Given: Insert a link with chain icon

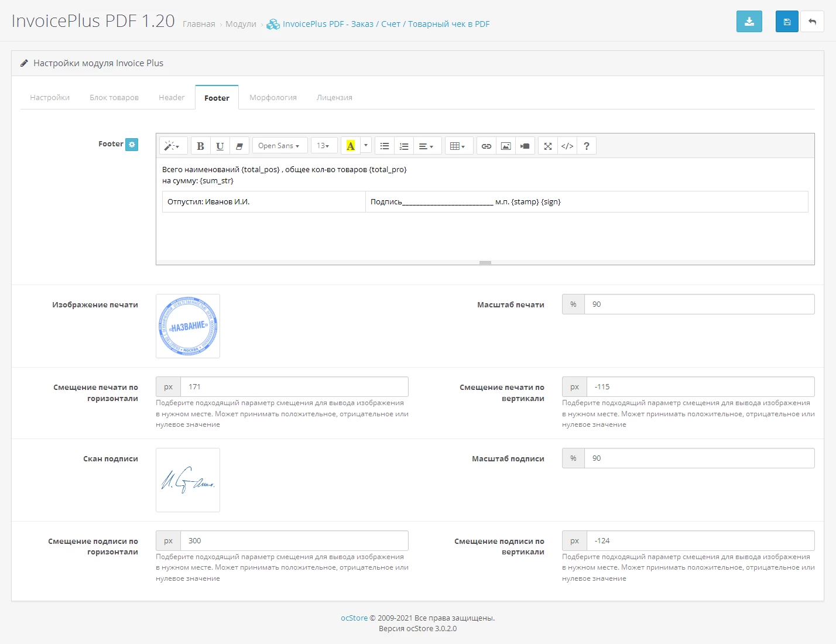Looking at the screenshot, I should (x=486, y=146).
